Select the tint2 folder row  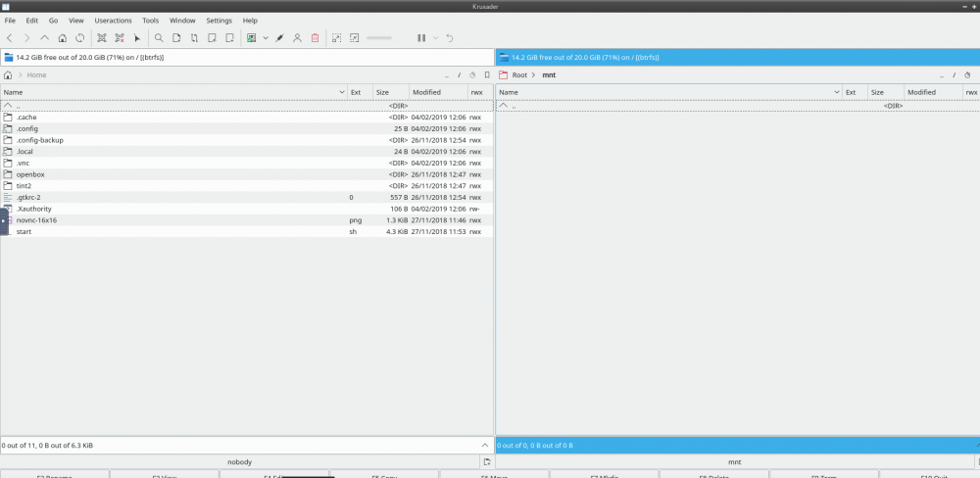pyautogui.click(x=247, y=185)
